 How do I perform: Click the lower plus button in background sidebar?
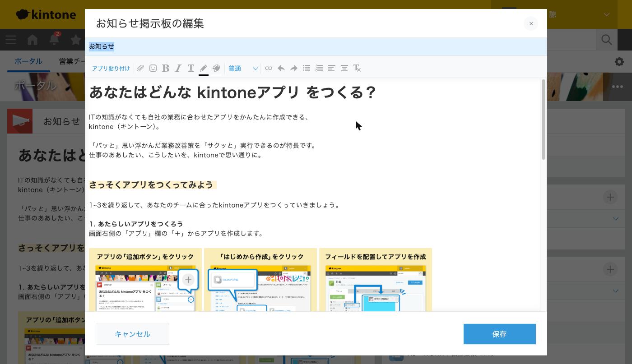click(610, 269)
